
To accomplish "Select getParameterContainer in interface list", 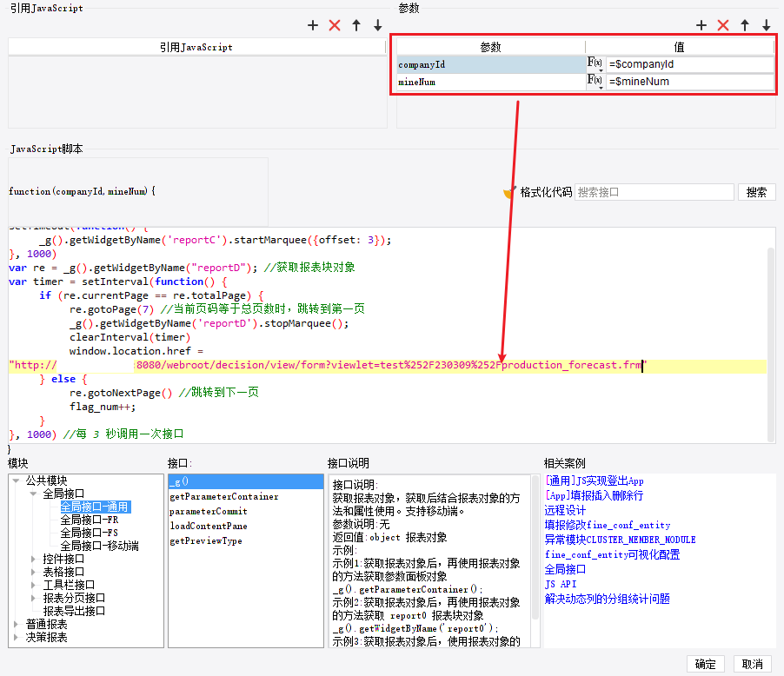I will coord(224,496).
